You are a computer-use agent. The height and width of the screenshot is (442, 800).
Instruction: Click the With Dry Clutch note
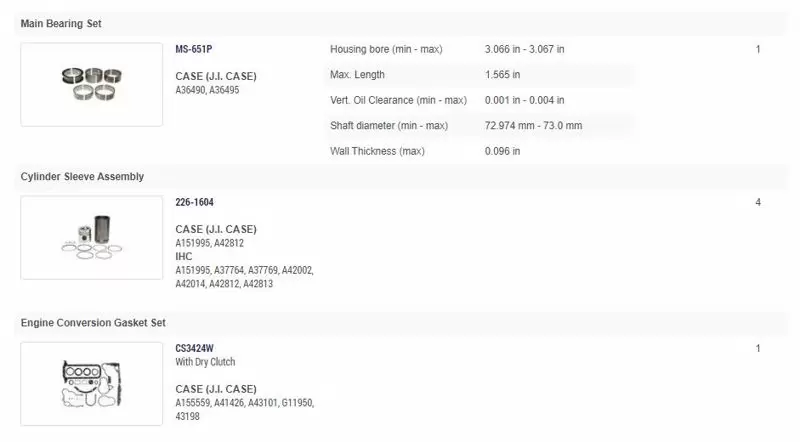205,362
